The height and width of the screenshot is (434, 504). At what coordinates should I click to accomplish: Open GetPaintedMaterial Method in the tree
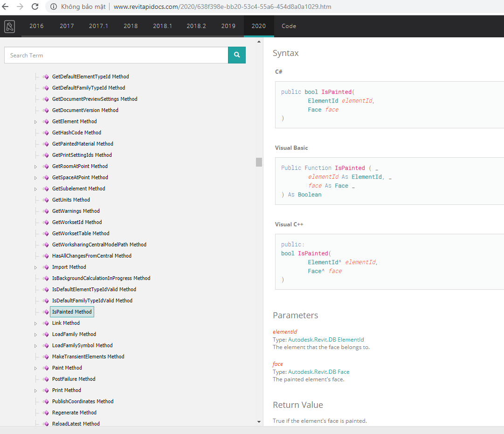[83, 144]
